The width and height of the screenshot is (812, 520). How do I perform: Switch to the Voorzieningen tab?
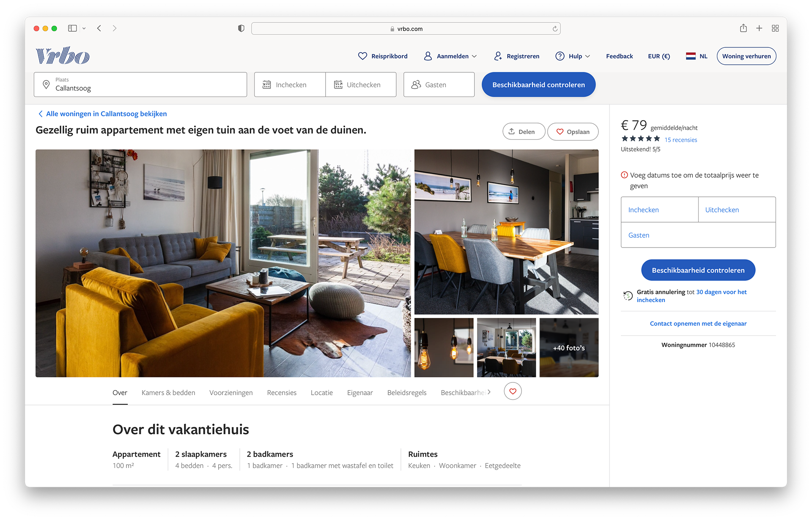coord(231,393)
